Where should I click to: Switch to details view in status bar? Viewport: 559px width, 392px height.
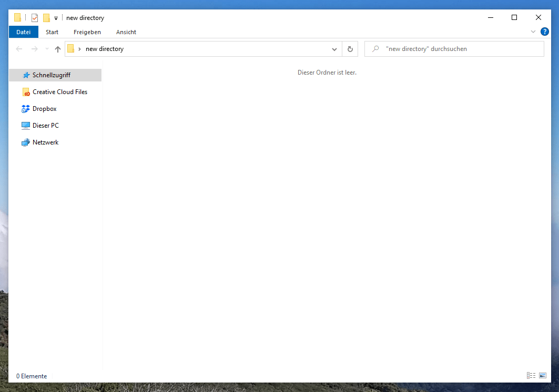click(x=531, y=375)
